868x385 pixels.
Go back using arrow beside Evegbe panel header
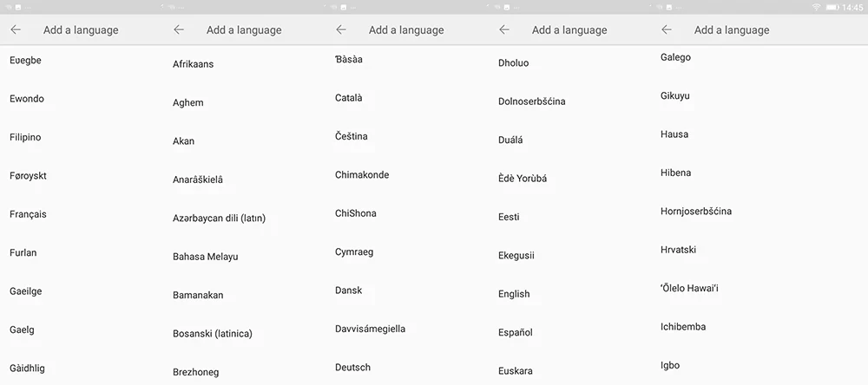[x=16, y=29]
